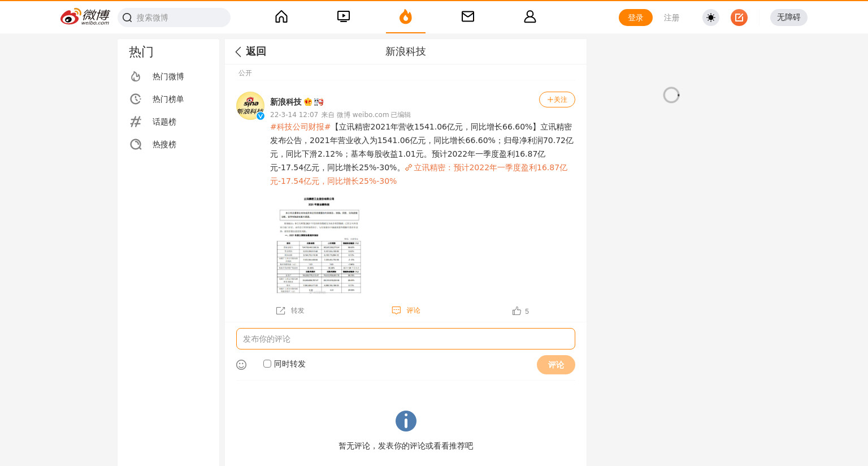Click the search magnifier icon

pos(127,18)
